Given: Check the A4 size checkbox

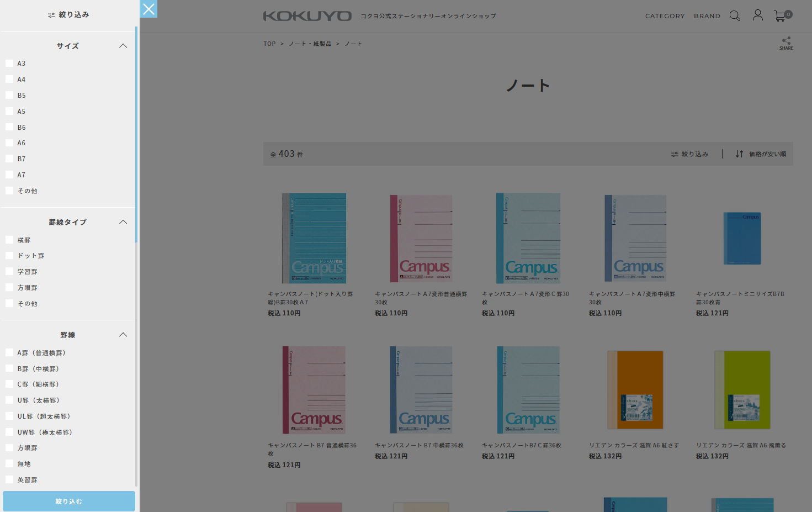Looking at the screenshot, I should (9, 79).
